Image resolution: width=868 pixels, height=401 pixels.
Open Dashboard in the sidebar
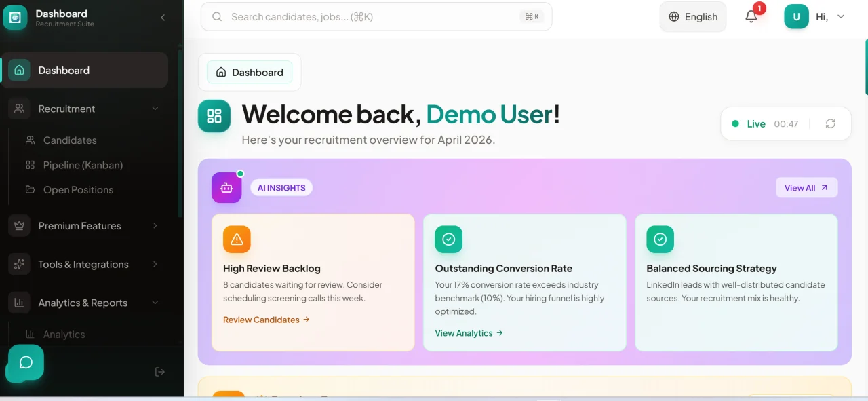(85, 70)
